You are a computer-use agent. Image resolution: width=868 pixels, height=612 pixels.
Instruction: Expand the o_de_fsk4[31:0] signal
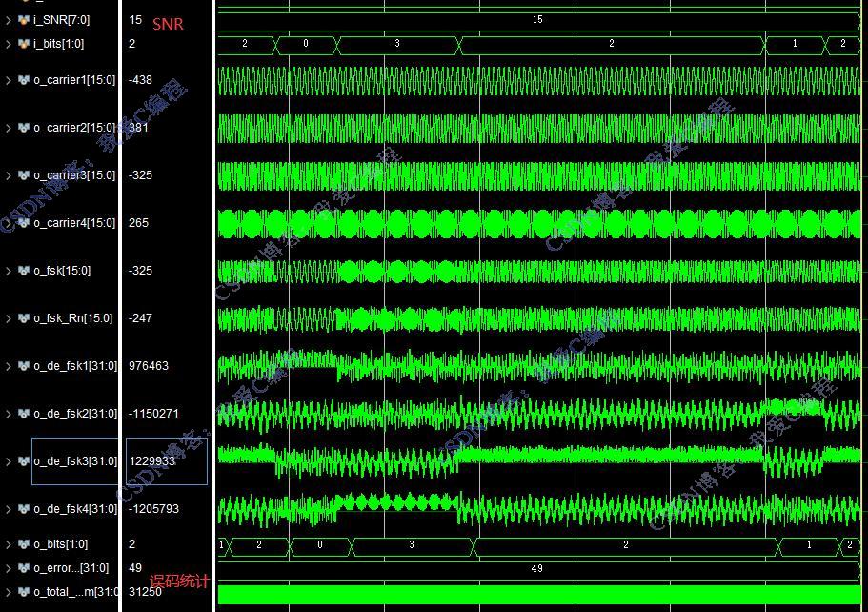pyautogui.click(x=8, y=509)
